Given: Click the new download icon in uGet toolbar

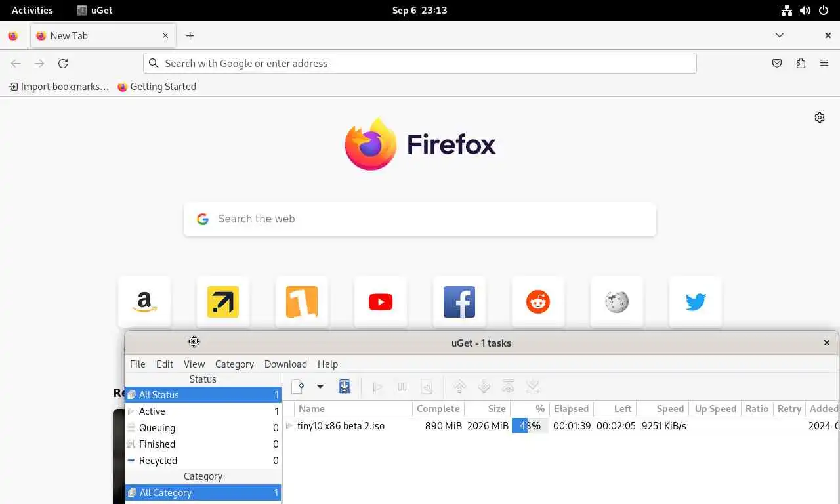Looking at the screenshot, I should 297,387.
